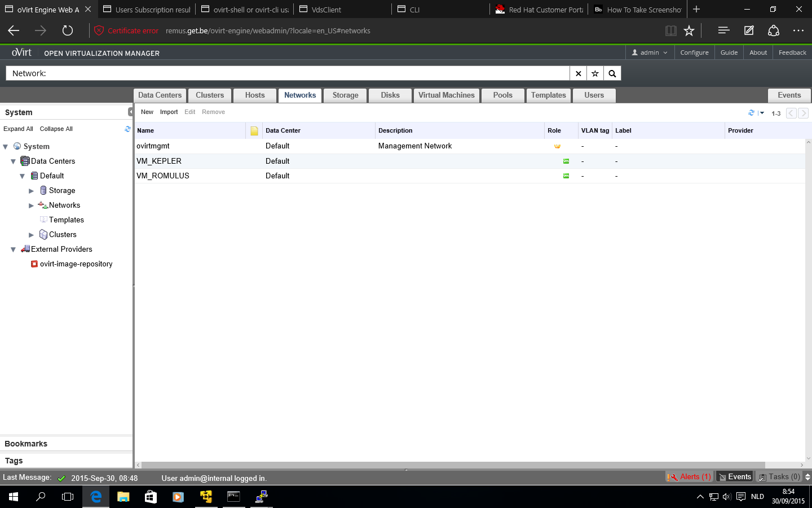Click the search magnifier icon in Network bar
Image resolution: width=812 pixels, height=508 pixels.
pyautogui.click(x=612, y=73)
